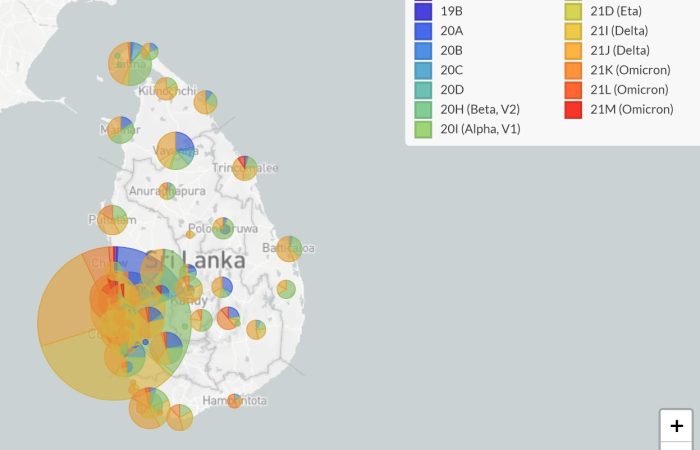Select the 21M (Omicron) red swatch
The width and height of the screenshot is (700, 450).
coord(573,109)
